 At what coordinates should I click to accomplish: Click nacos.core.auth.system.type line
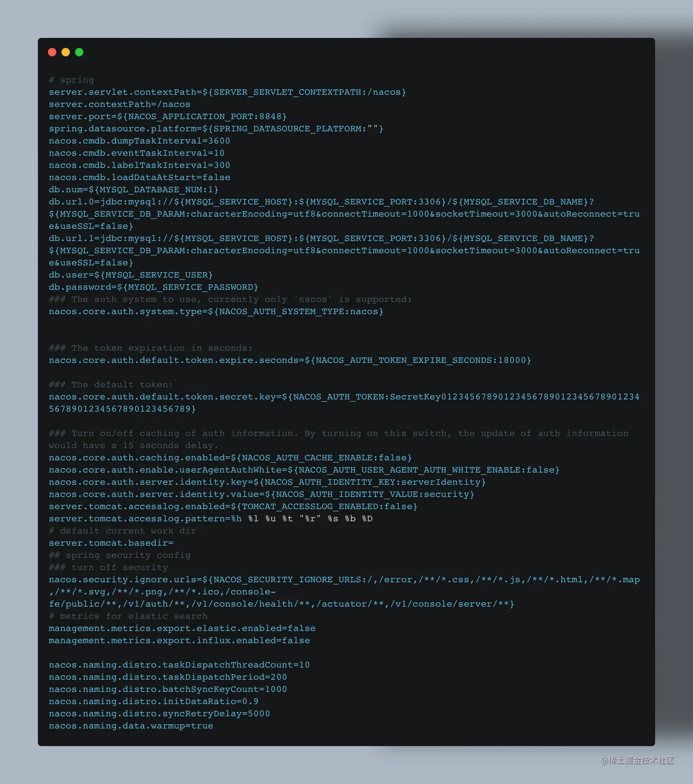point(216,311)
